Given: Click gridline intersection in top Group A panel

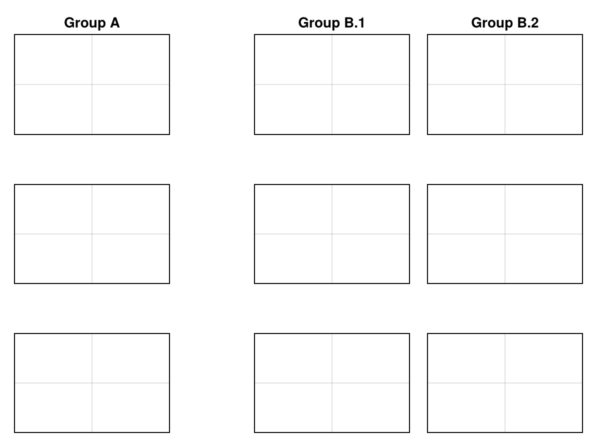Looking at the screenshot, I should point(92,84).
